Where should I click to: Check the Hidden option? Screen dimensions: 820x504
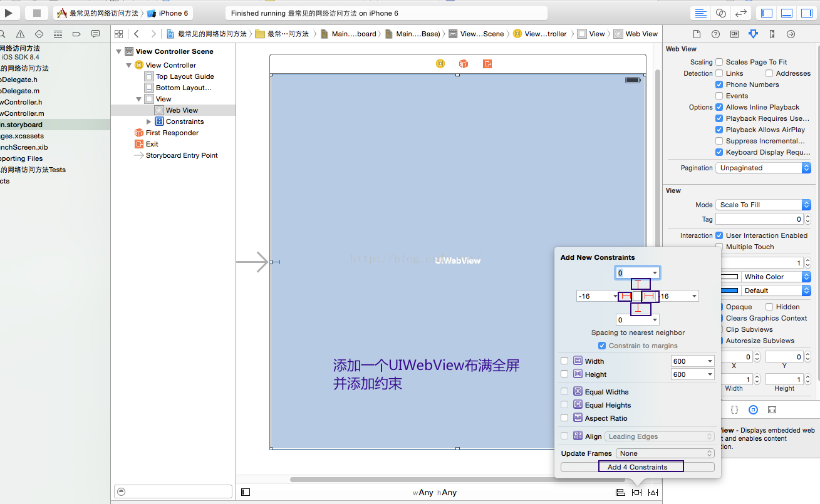(769, 307)
